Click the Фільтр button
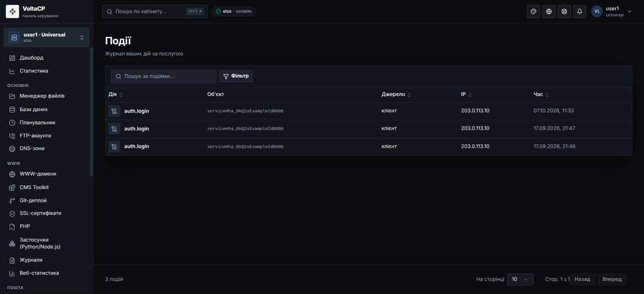 pyautogui.click(x=236, y=76)
